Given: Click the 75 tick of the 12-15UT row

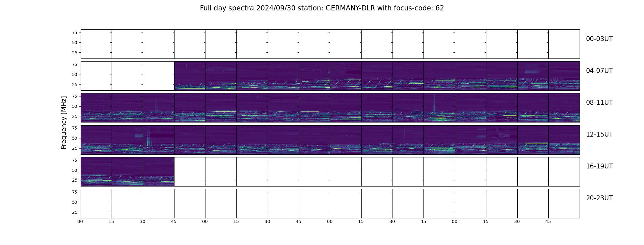Looking at the screenshot, I should [x=75, y=128].
